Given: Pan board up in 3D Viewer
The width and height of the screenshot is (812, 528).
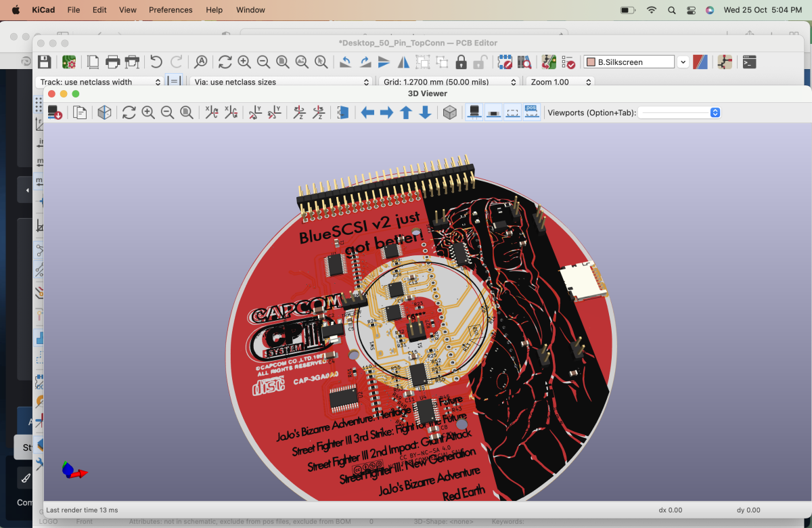Looking at the screenshot, I should pyautogui.click(x=406, y=113).
